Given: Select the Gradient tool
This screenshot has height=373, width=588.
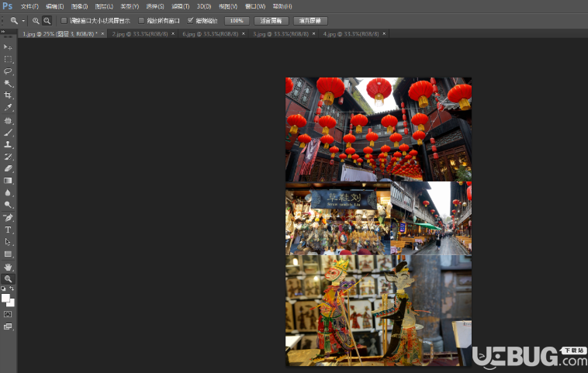Looking at the screenshot, I should (x=8, y=181).
